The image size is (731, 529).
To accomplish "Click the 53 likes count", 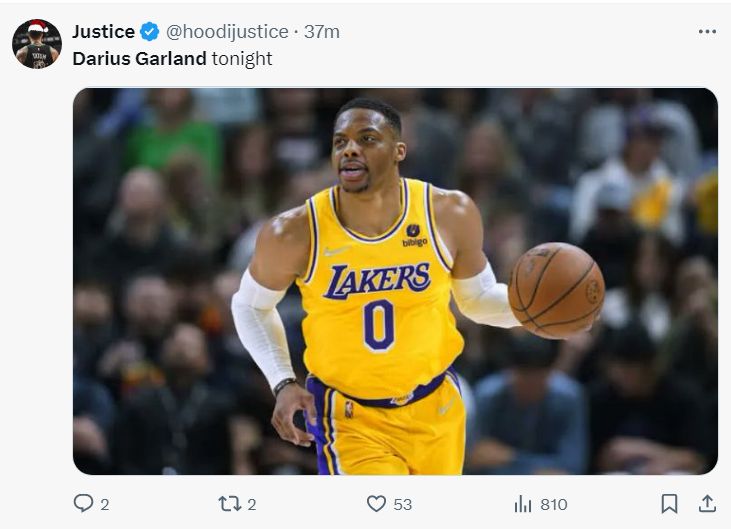I will point(403,505).
